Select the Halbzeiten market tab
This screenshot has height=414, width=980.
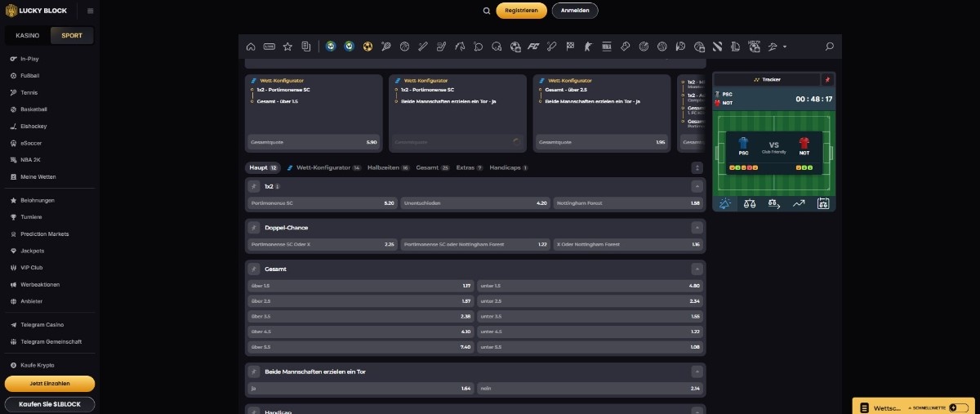tap(389, 167)
